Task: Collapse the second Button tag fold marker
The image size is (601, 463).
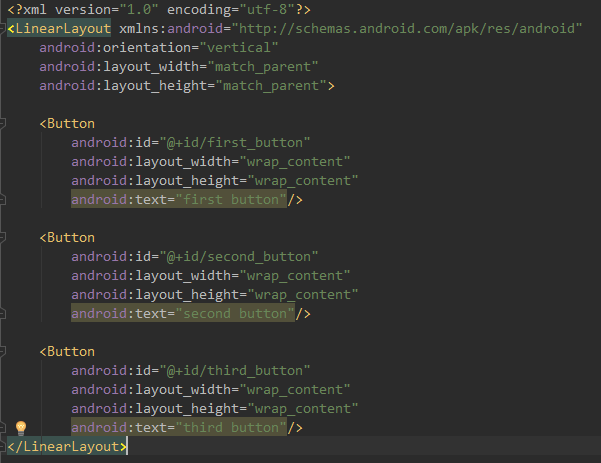Action: 2,237
